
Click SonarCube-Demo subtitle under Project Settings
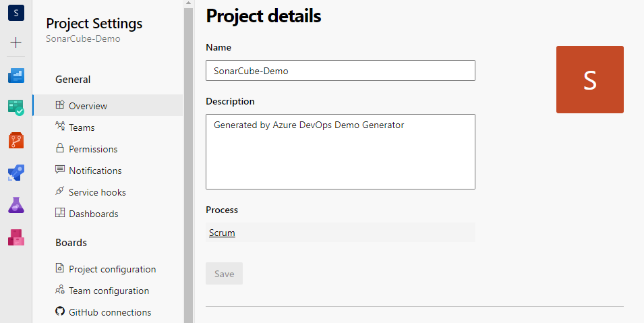(83, 38)
